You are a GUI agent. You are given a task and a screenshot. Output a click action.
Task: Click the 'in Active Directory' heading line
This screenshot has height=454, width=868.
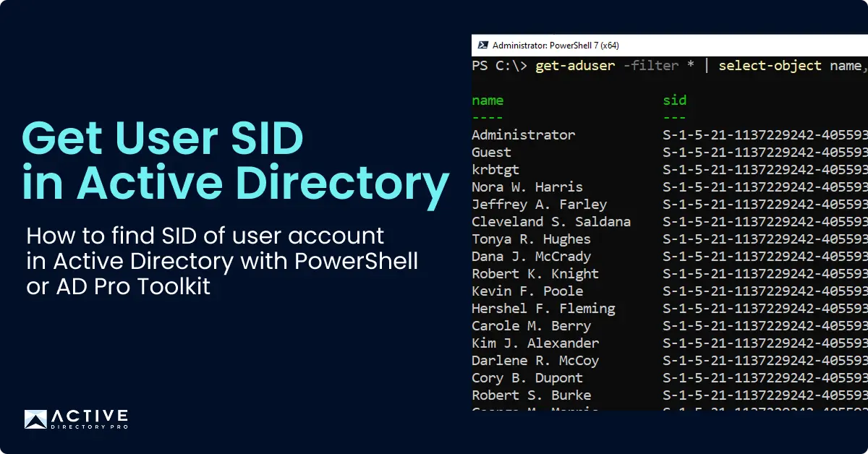pos(236,185)
